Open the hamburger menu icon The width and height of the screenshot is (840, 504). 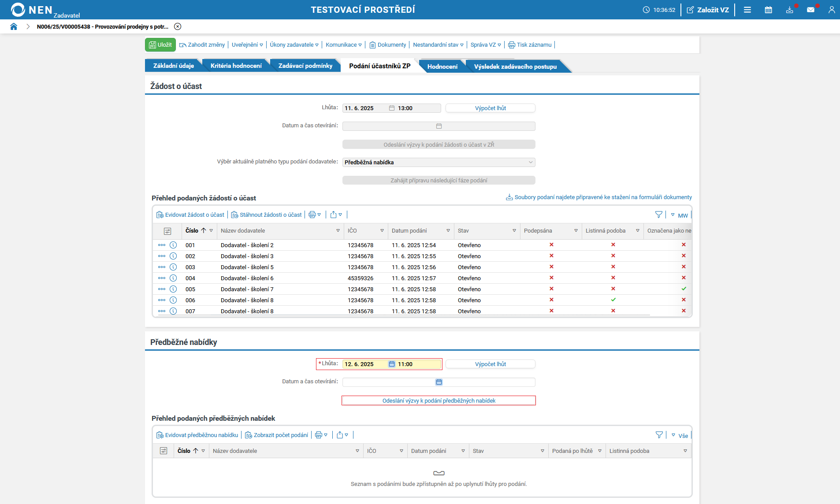point(747,10)
